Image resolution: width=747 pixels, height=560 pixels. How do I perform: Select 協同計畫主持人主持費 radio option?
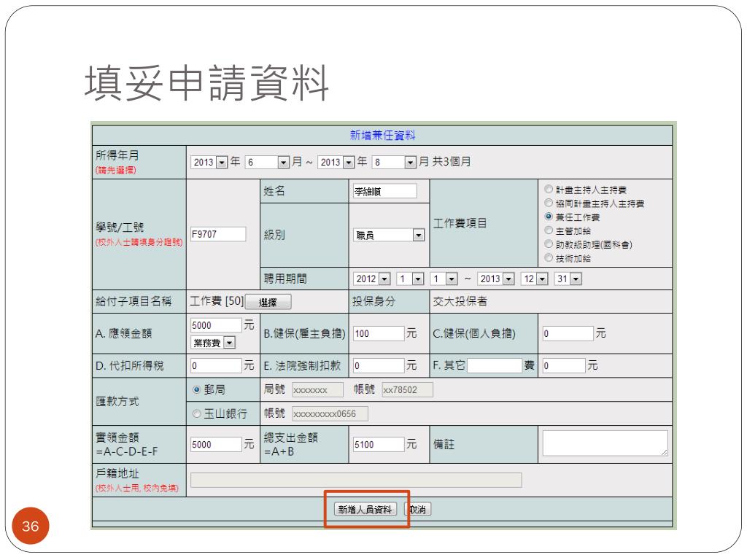pyautogui.click(x=549, y=203)
